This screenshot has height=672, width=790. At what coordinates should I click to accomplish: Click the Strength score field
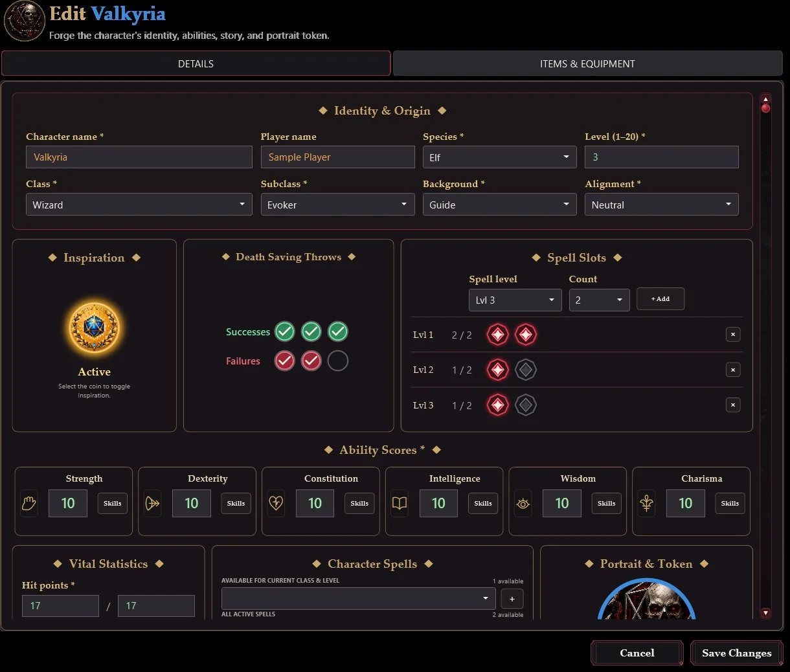[68, 503]
